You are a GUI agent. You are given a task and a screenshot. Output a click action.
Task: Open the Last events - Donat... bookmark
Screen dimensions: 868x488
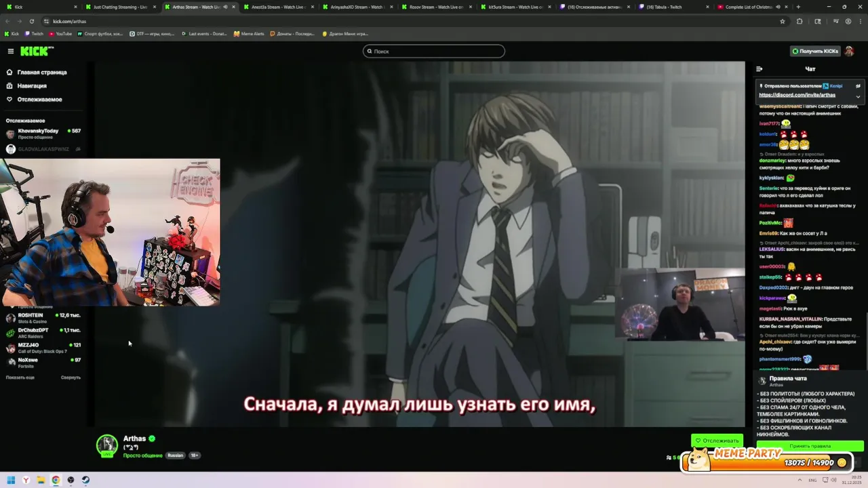click(x=204, y=34)
